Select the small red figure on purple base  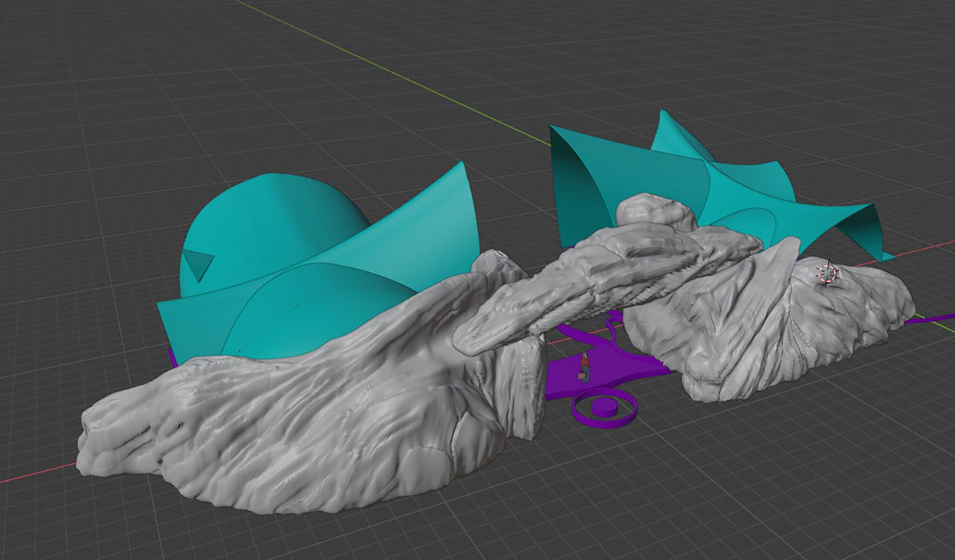coord(585,366)
